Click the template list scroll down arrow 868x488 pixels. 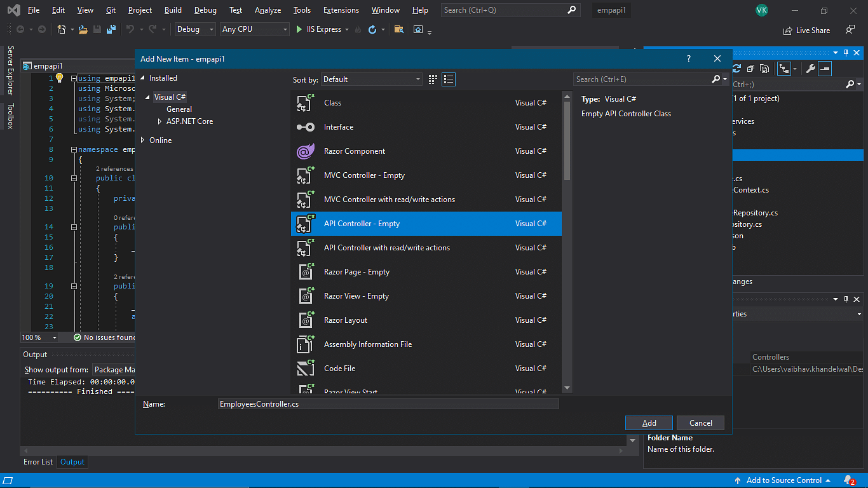pyautogui.click(x=567, y=387)
